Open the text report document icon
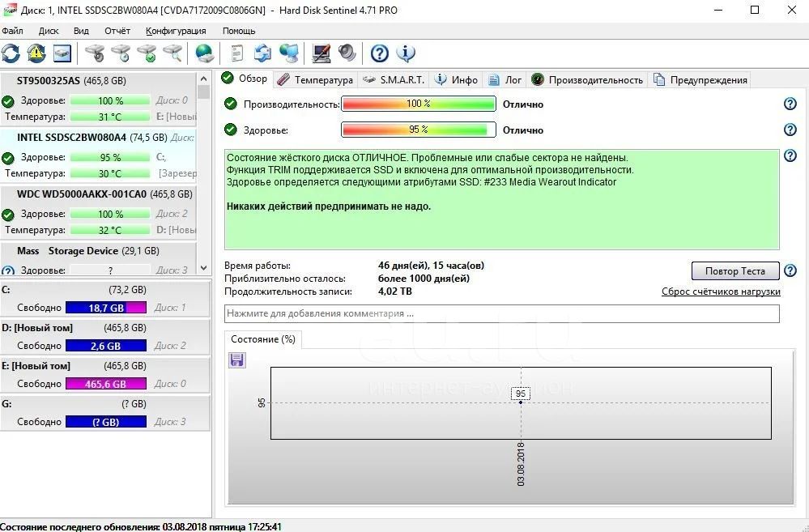The width and height of the screenshot is (809, 532). coord(236,53)
